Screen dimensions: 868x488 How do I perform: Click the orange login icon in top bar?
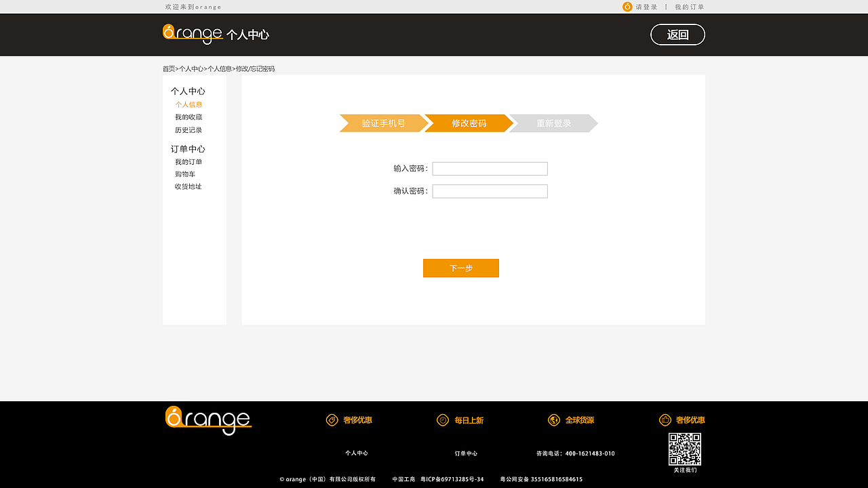click(x=627, y=7)
